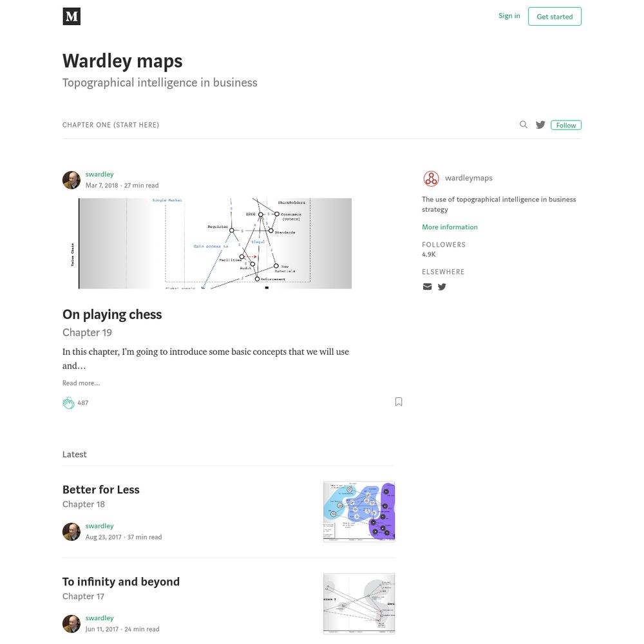Click the Jun 11, 2017 date text
This screenshot has height=644, width=644.
click(x=102, y=629)
